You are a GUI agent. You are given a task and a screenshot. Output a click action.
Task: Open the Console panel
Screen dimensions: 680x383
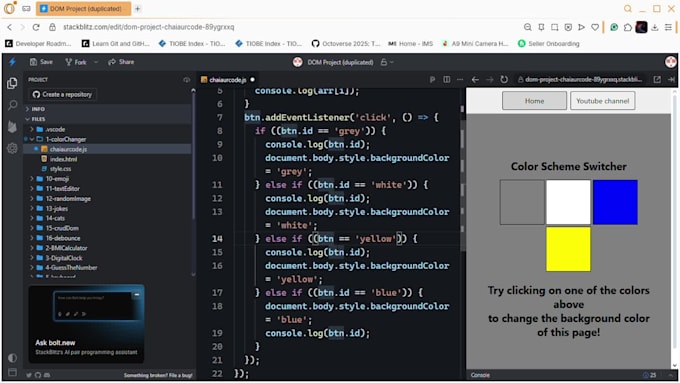click(x=480, y=375)
